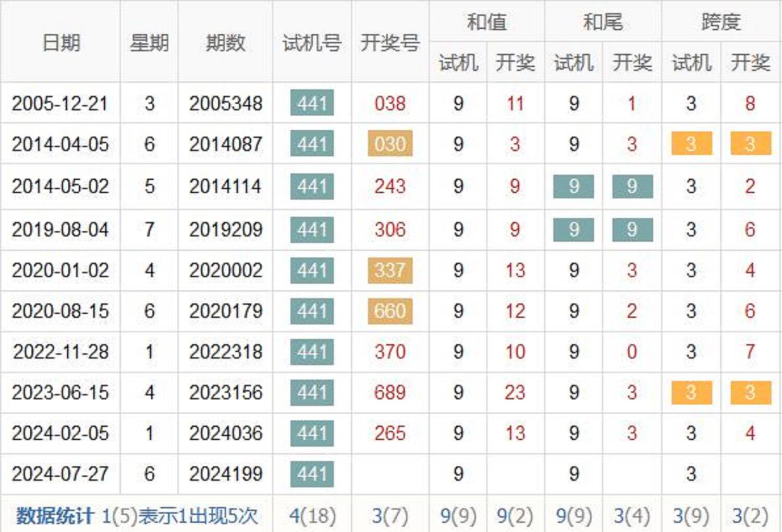The width and height of the screenshot is (782, 532).
Task: Click the 试机号 column header
Action: pos(312,42)
